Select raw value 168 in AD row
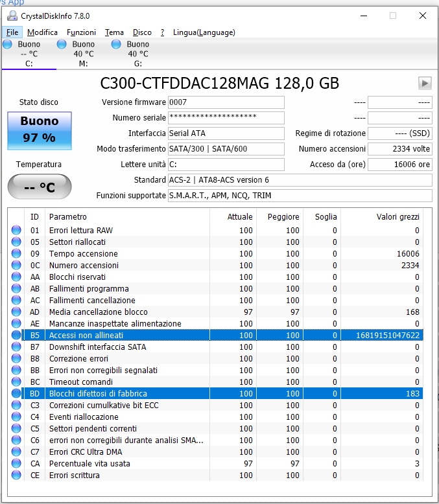This screenshot has width=439, height=504. point(412,312)
